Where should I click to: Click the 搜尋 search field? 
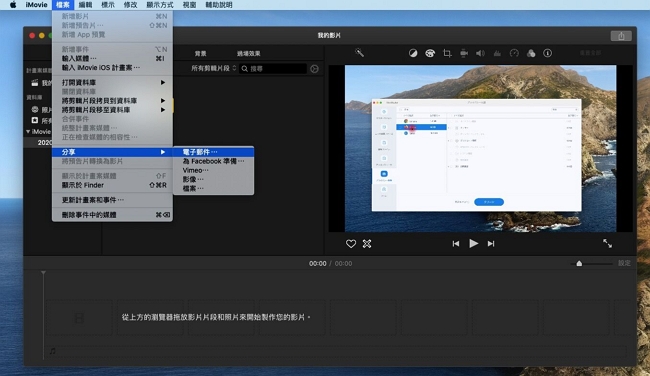pyautogui.click(x=273, y=69)
